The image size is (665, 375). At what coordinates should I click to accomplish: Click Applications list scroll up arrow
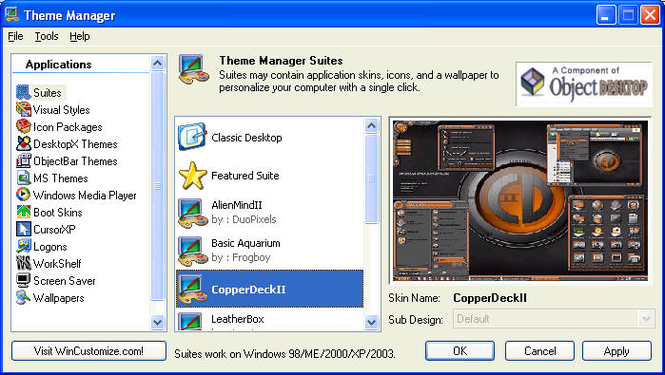click(157, 63)
